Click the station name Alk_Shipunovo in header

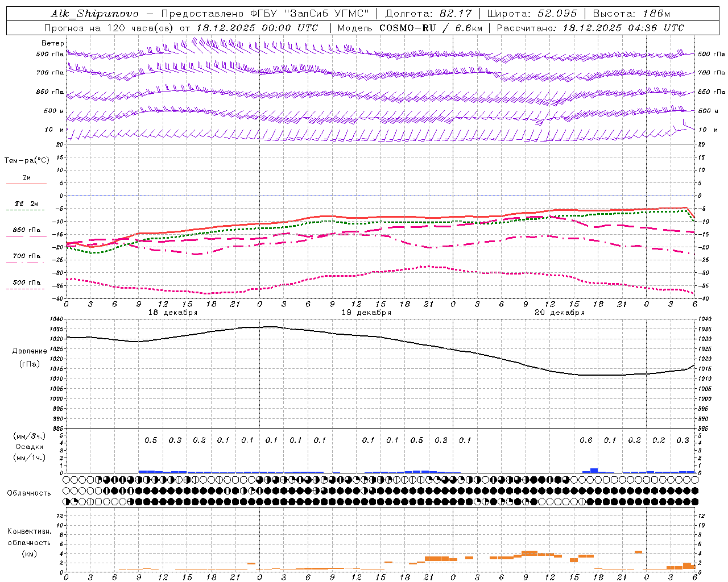tap(94, 14)
